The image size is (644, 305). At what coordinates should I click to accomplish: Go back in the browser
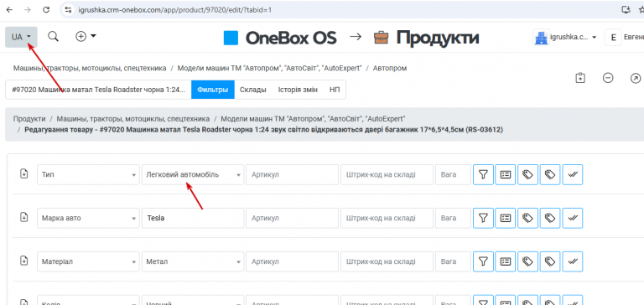(x=8, y=10)
